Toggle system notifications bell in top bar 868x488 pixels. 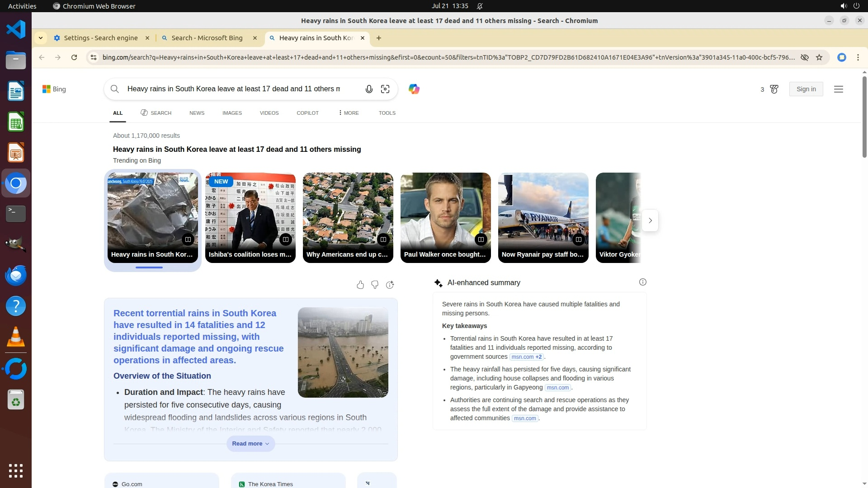[480, 6]
